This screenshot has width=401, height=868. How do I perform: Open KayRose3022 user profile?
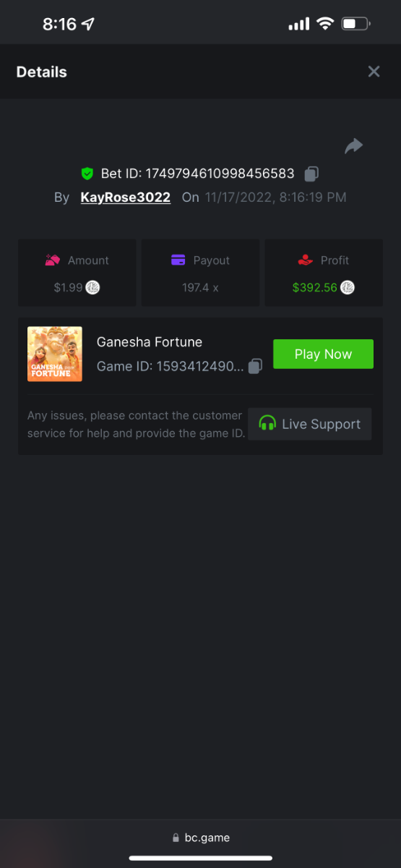point(126,197)
